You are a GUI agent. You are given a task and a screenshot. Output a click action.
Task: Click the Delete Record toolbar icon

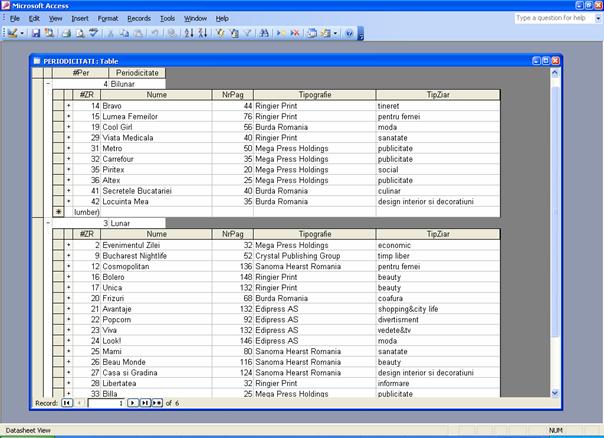coord(296,33)
